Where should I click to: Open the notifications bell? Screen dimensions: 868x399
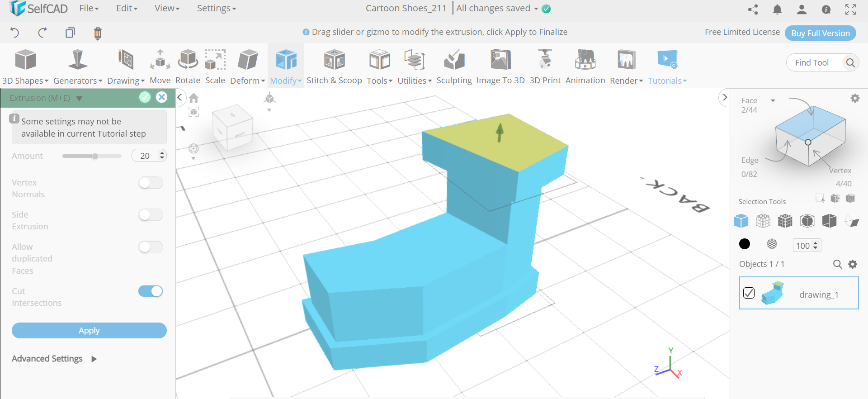[777, 9]
